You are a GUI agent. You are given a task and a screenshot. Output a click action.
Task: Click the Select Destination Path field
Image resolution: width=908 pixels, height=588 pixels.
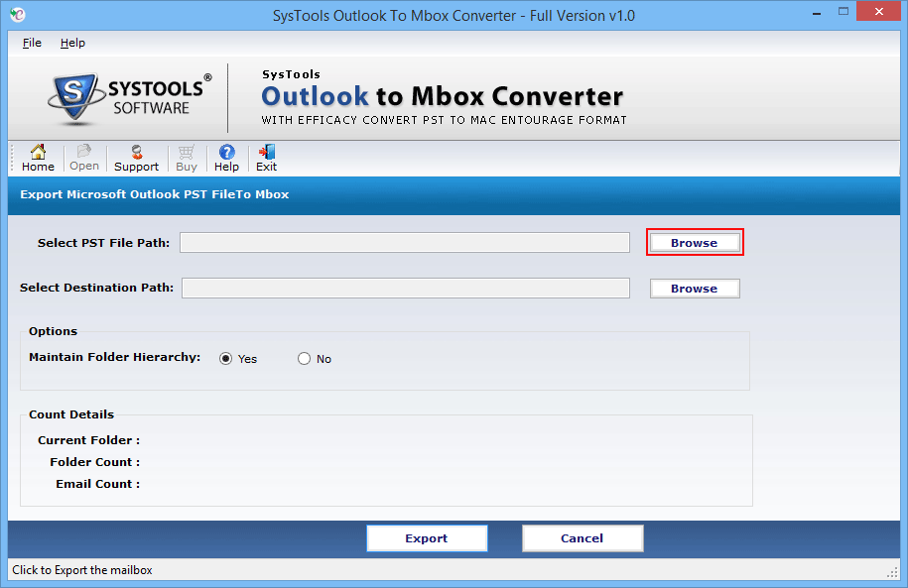[x=405, y=288]
